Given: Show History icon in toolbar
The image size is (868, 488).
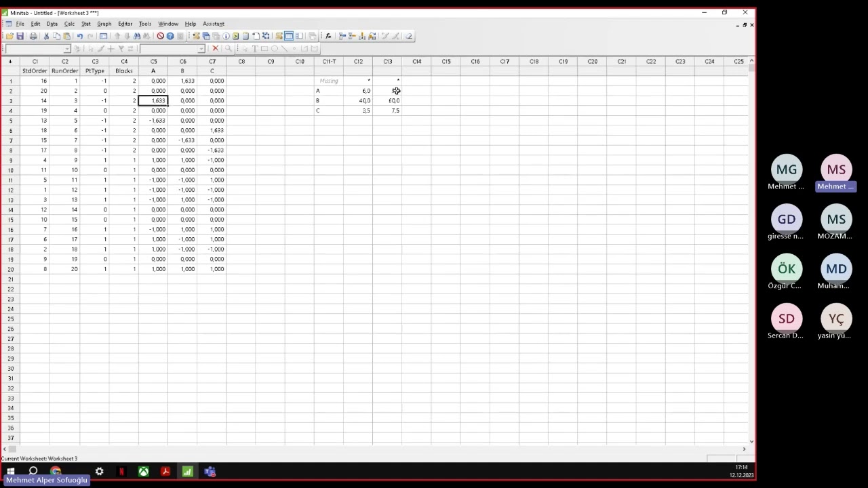Looking at the screenshot, I should pos(236,36).
